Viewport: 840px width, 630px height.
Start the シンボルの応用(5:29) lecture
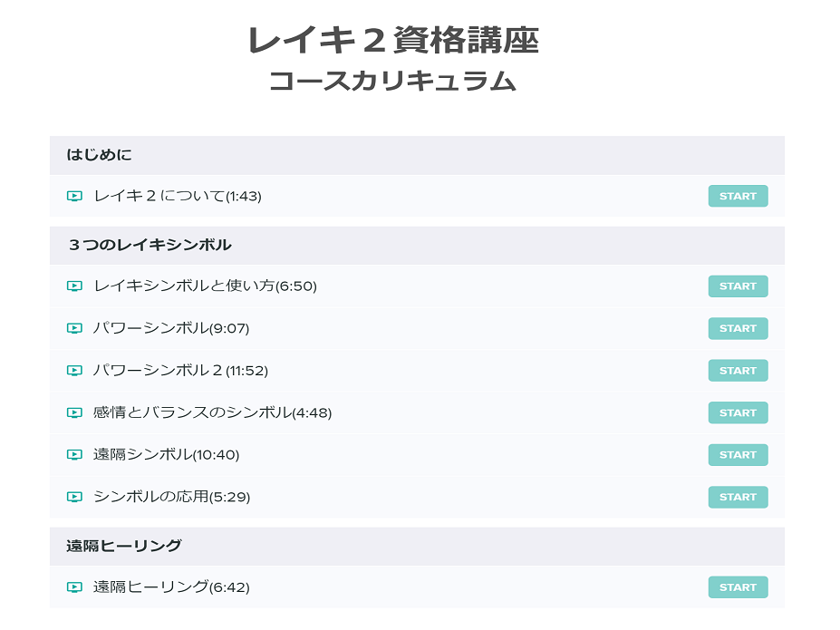[738, 497]
